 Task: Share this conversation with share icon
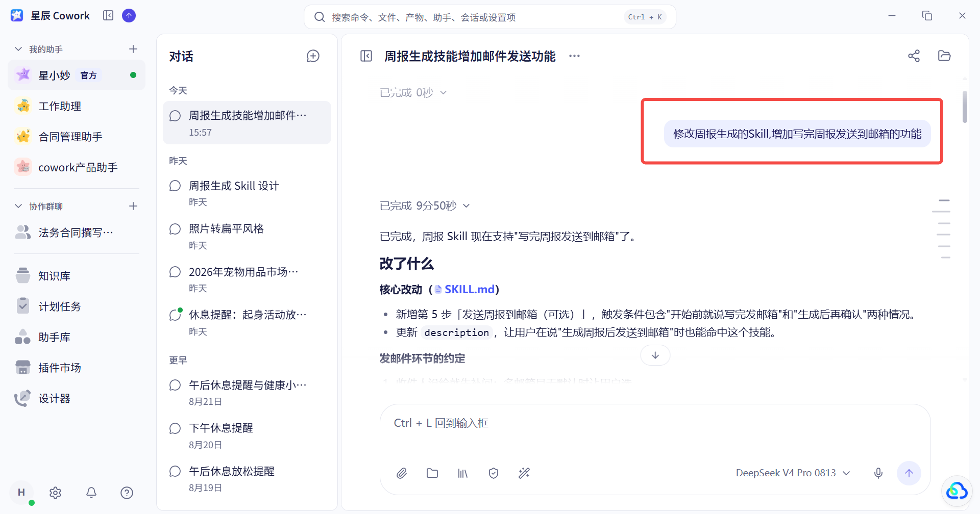pyautogui.click(x=914, y=56)
